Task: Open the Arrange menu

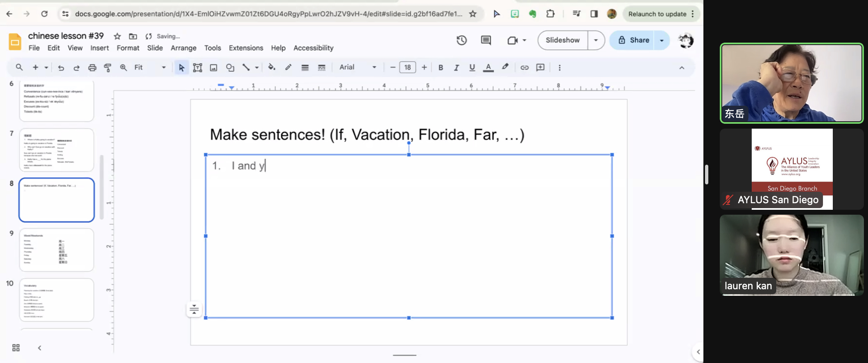Action: (183, 48)
